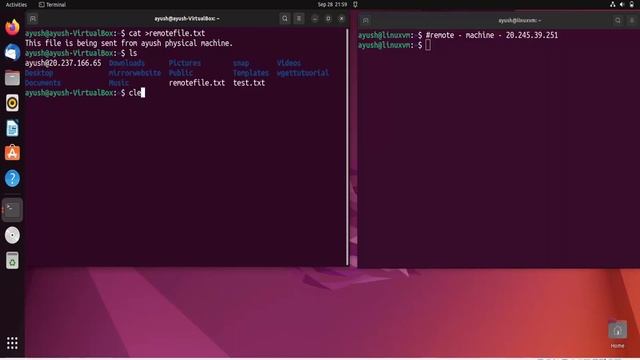This screenshot has width=640, height=360.
Task: Open the Home folder desktop icon
Action: pos(617,334)
